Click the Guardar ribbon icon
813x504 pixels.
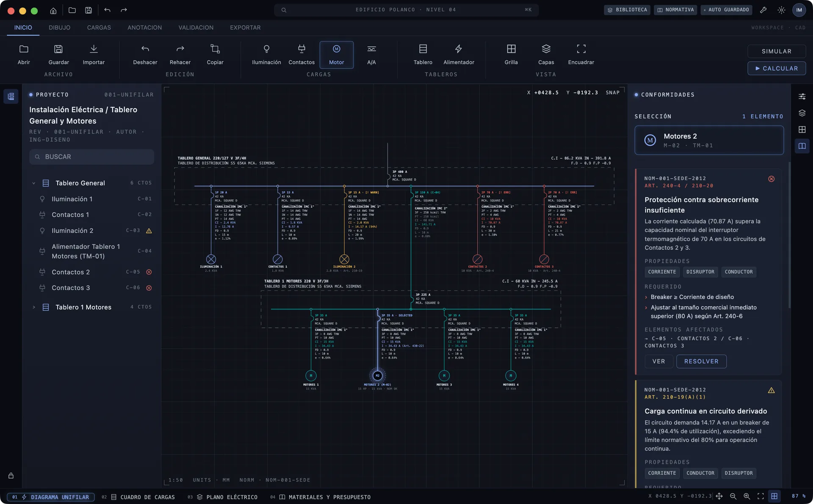coord(58,55)
